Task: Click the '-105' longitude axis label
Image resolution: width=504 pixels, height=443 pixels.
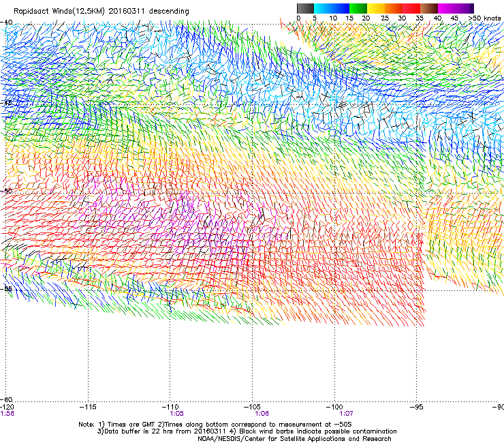Action: pos(252,407)
